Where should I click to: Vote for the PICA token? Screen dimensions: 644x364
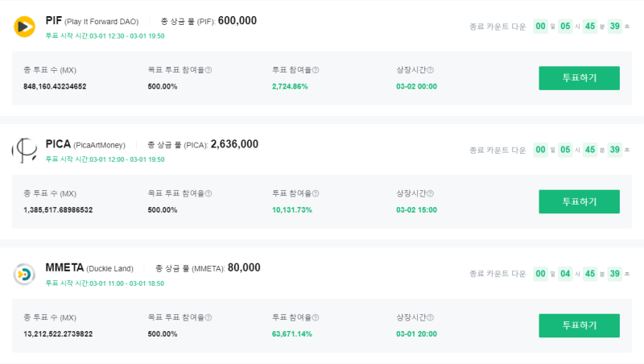point(579,201)
